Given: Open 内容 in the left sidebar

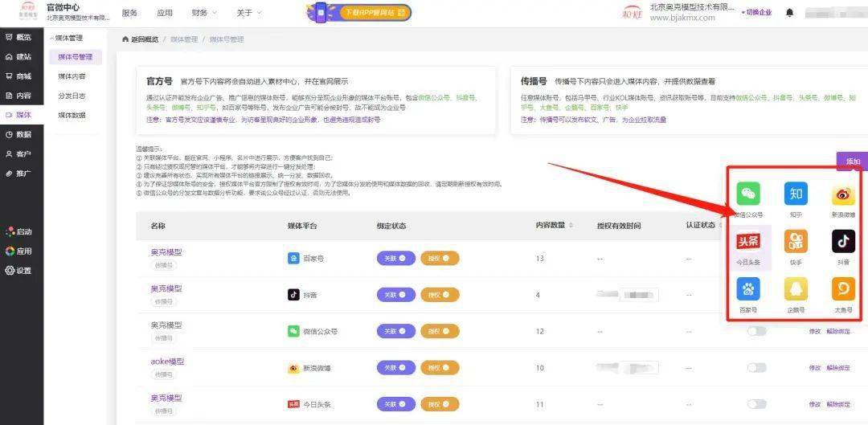Looking at the screenshot, I should (x=18, y=95).
